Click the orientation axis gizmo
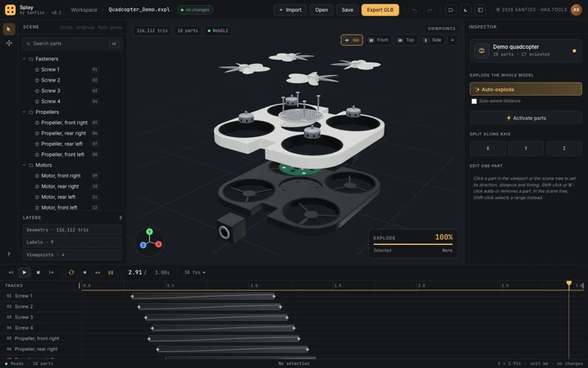 click(x=149, y=241)
